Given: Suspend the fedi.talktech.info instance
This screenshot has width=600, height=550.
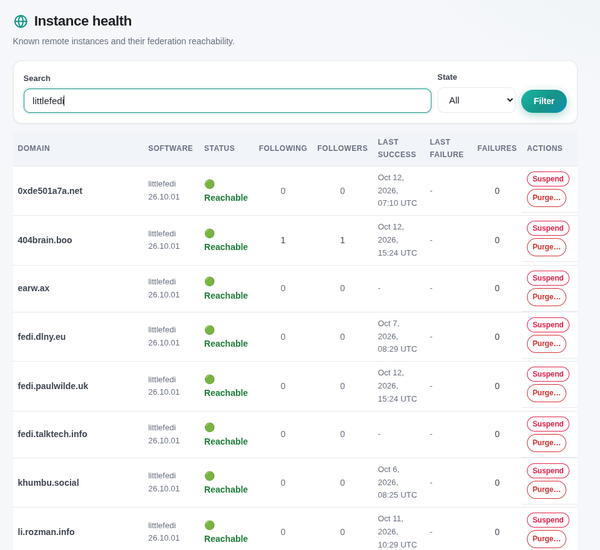Looking at the screenshot, I should click(548, 424).
